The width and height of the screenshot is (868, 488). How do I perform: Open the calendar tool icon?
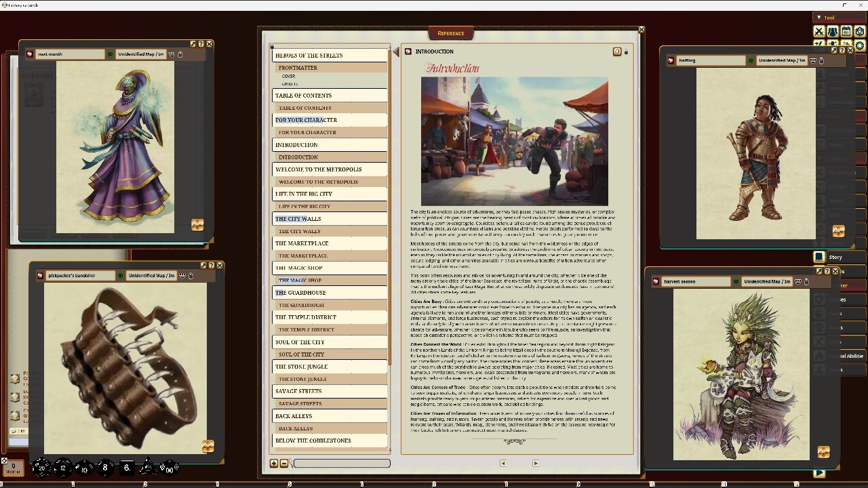pos(846,31)
